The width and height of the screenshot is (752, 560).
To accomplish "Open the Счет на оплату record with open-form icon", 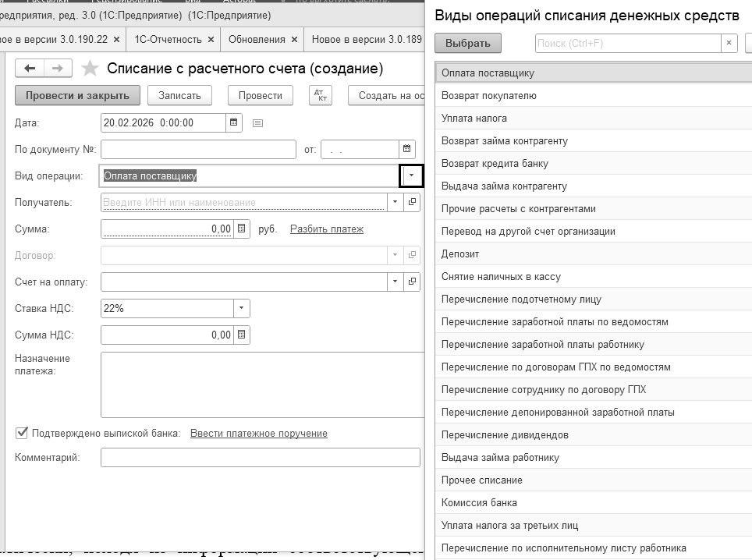I will (x=412, y=282).
